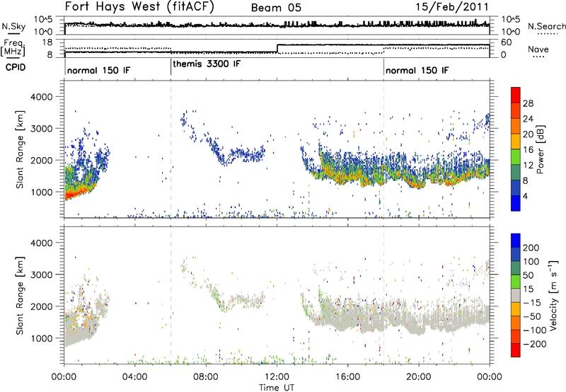
Task: Click the date "15/Feb/2011"
Action: (x=452, y=6)
